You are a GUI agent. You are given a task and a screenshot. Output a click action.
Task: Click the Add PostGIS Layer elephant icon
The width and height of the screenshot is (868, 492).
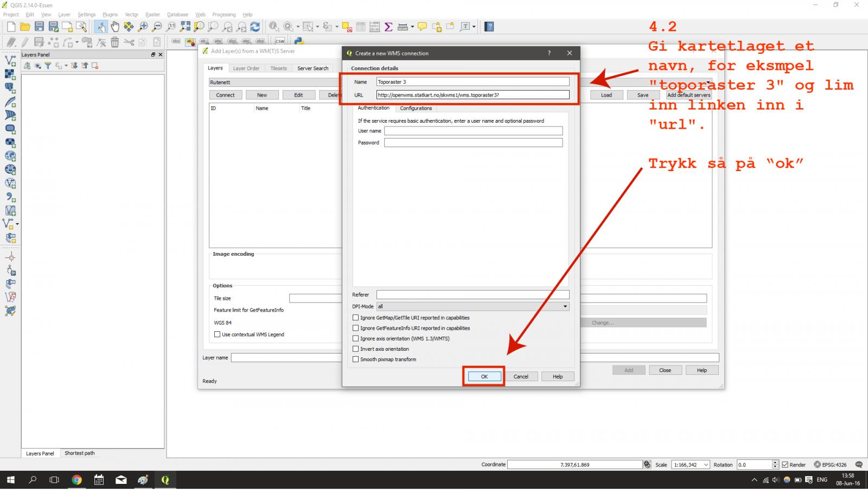(10, 87)
